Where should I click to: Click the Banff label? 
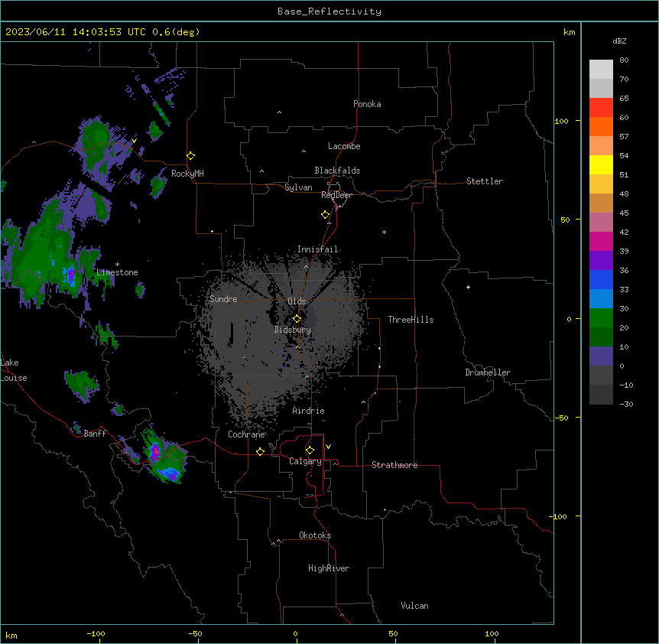(x=95, y=434)
